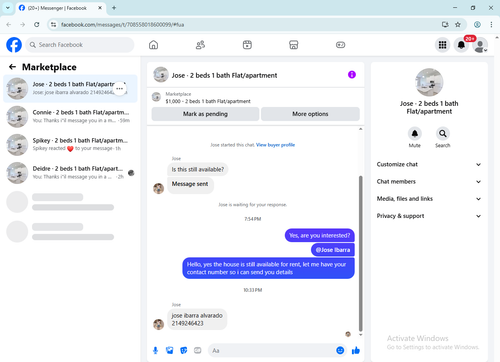500x362 pixels.
Task: Open Spikey's apartment conversation
Action: point(70,144)
